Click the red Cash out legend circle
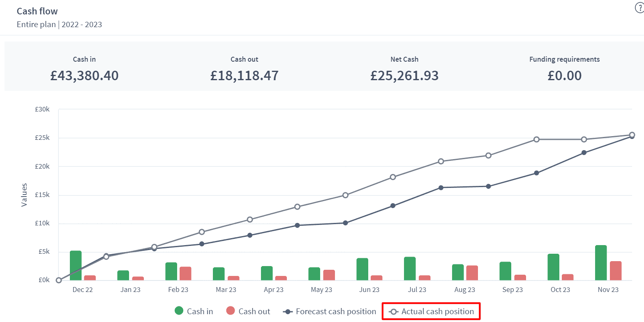Viewport: 644px width, 322px height. [231, 311]
